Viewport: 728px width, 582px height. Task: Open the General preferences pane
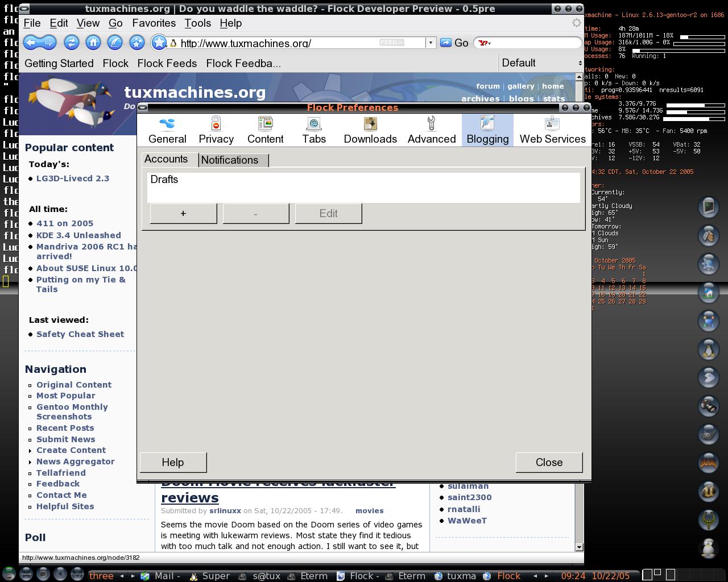point(167,130)
